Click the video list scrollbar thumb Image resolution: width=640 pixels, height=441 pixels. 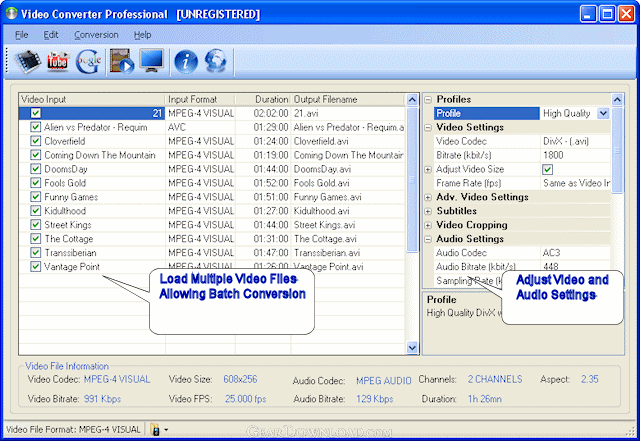(x=412, y=179)
